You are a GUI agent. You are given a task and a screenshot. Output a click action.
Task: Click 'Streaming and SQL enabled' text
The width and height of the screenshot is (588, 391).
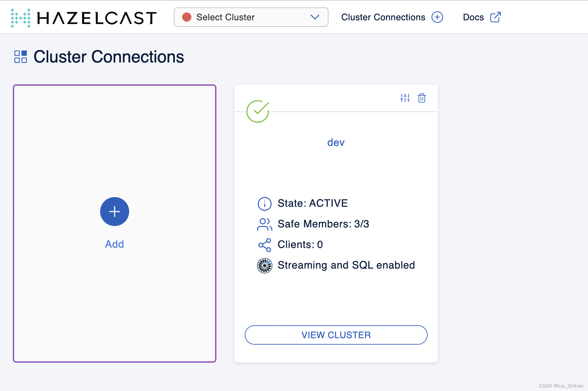click(x=346, y=265)
